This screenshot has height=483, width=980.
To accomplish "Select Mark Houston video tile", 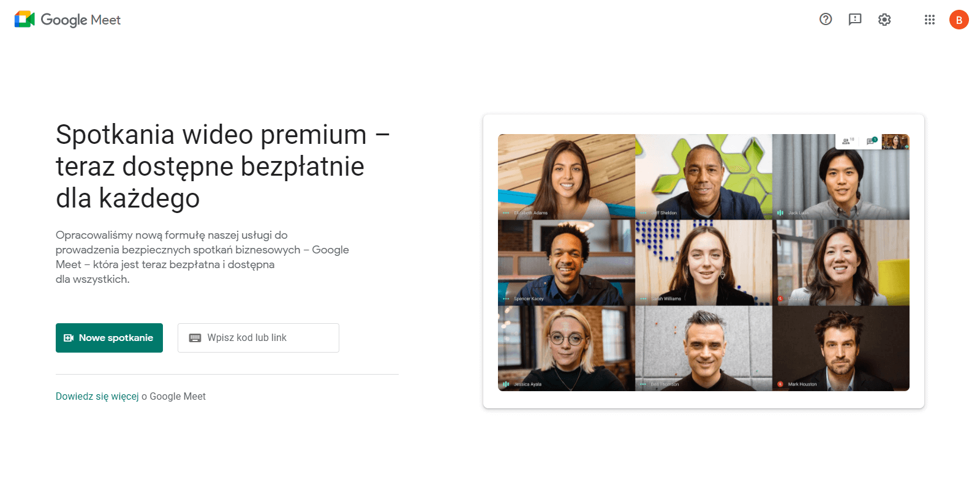I will click(841, 348).
